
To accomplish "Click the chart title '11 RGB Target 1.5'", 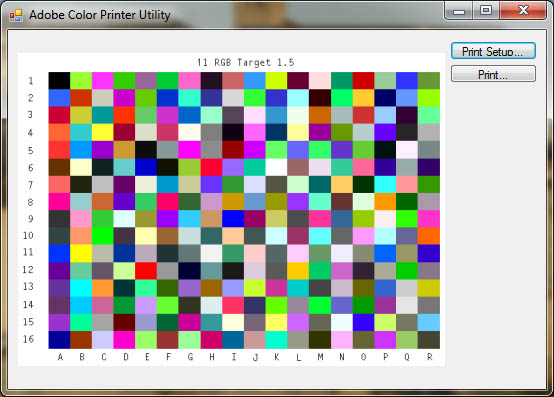I will 246,63.
